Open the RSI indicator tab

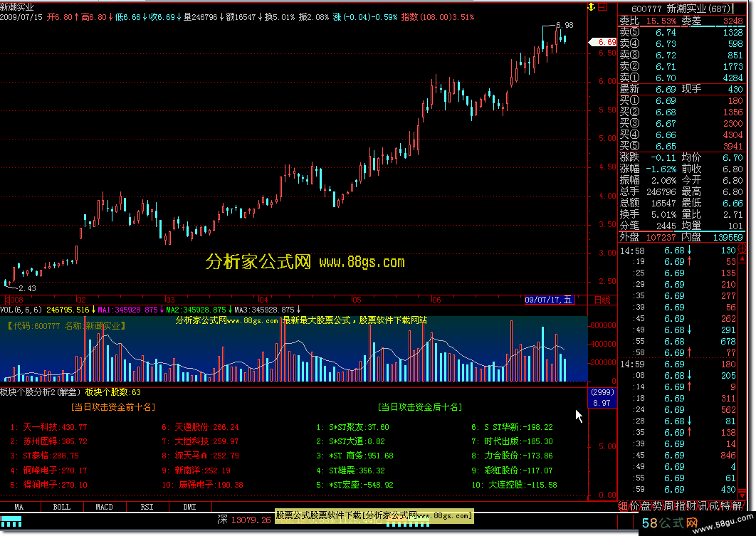tap(147, 507)
